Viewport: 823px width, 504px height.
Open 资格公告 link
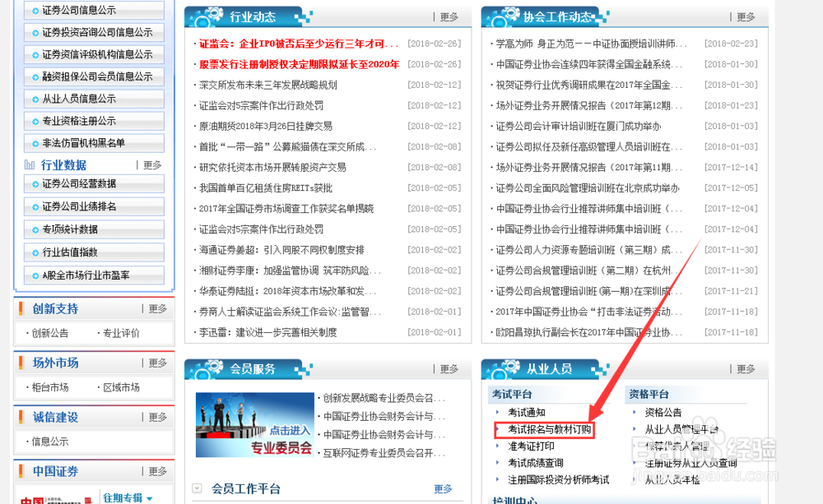(x=663, y=413)
